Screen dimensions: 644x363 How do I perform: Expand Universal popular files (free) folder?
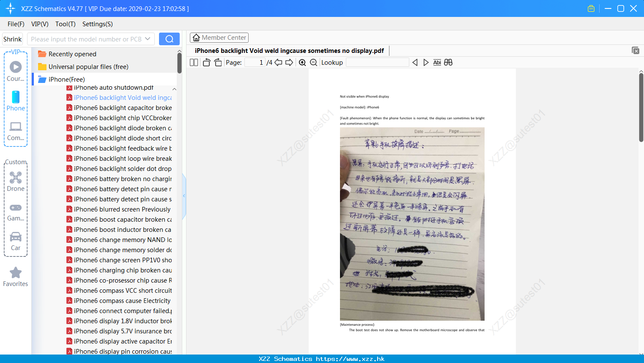pyautogui.click(x=83, y=66)
